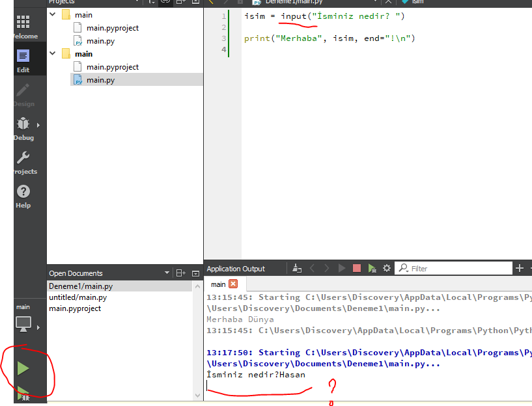Image resolution: width=532 pixels, height=406 pixels.
Task: Click the 'İsminiz nedir?Hasan' output line
Action: [256, 375]
